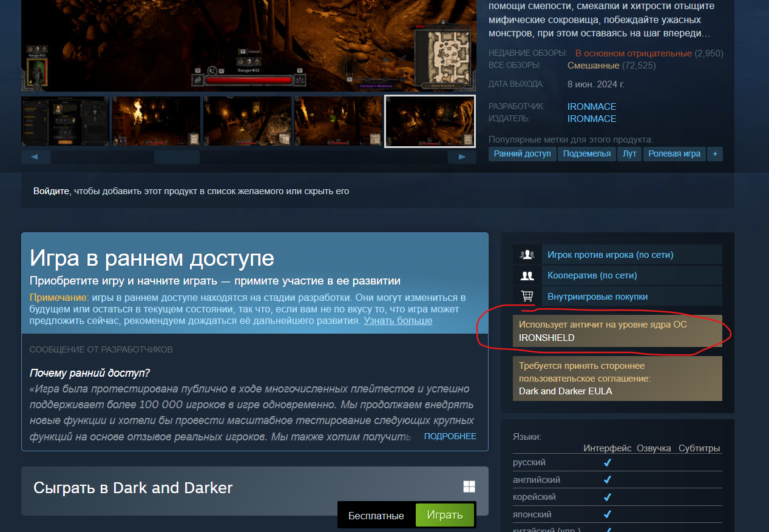Image resolution: width=769 pixels, height=532 pixels.
Task: Open the Ролевая игра tag
Action: coord(674,153)
